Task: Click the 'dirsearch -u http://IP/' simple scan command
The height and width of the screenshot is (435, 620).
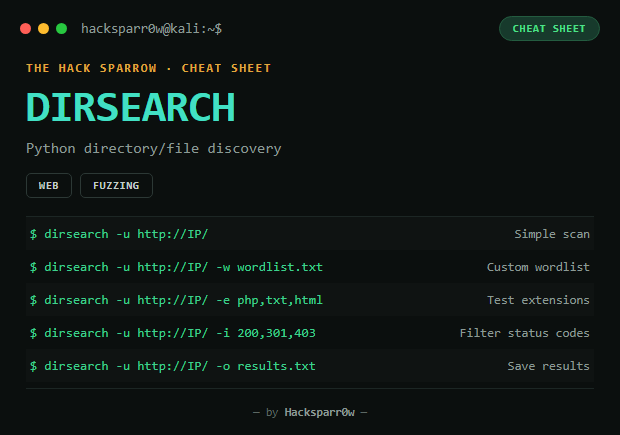Action: click(x=119, y=234)
